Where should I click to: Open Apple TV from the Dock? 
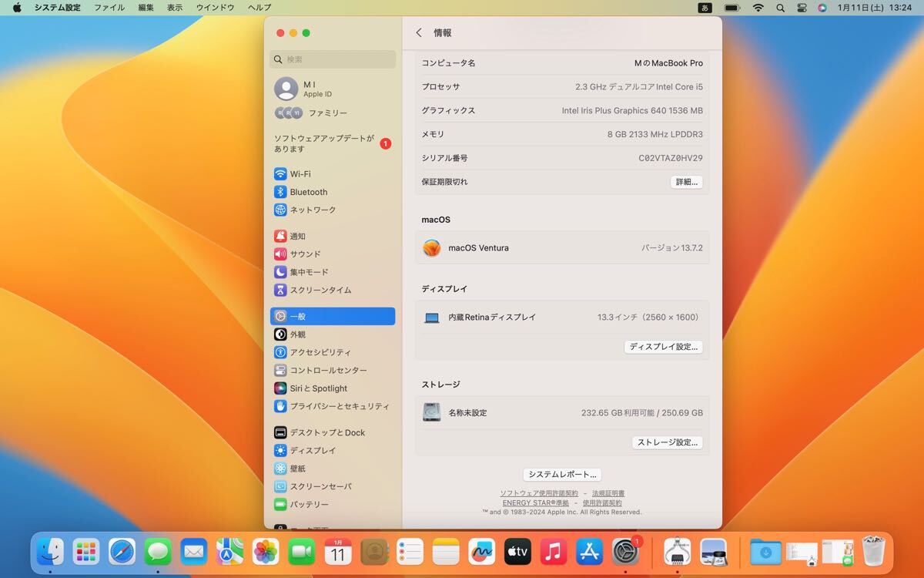coord(517,551)
